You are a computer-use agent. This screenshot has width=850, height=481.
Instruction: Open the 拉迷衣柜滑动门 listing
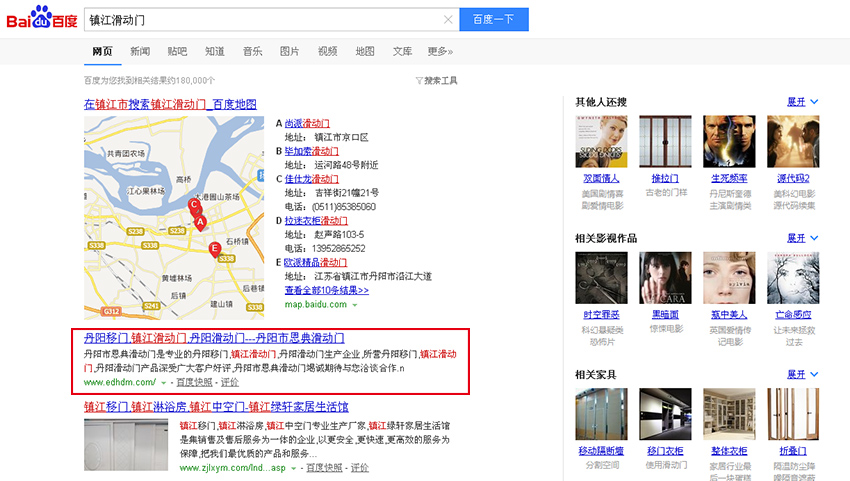point(316,221)
